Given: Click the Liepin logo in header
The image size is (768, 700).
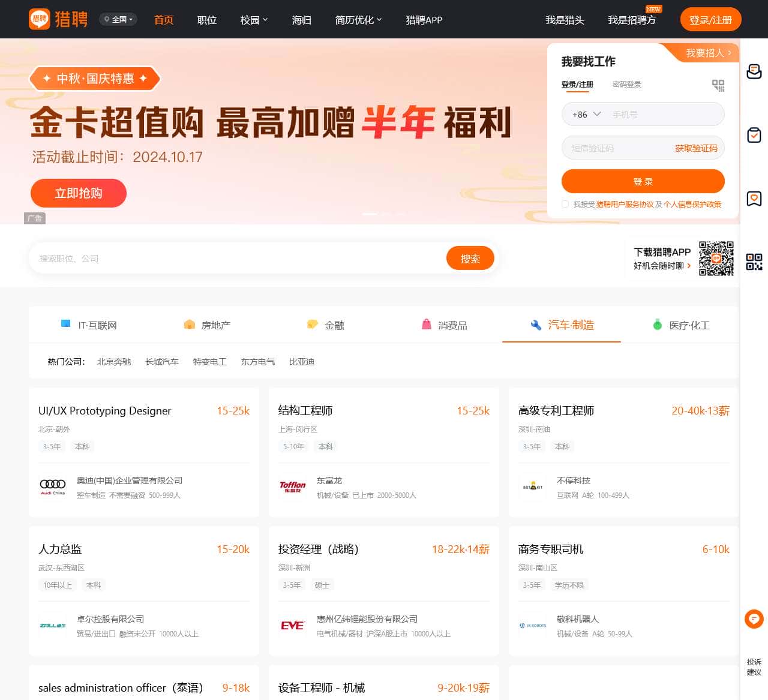Looking at the screenshot, I should click(58, 19).
